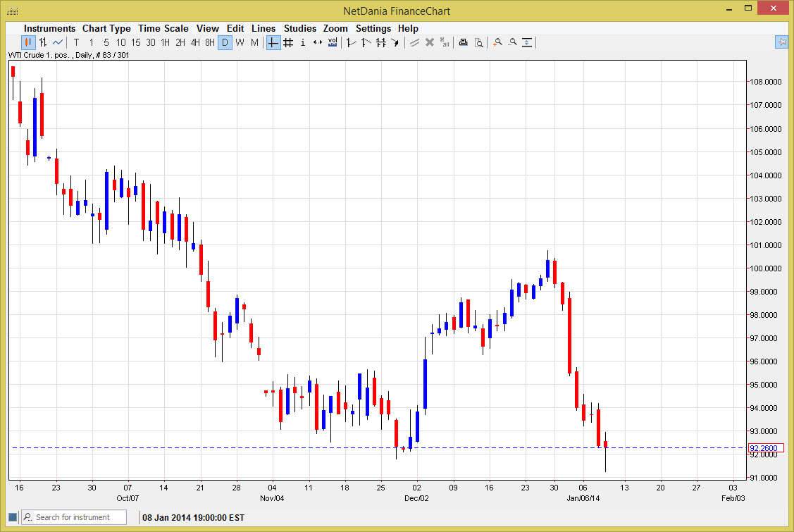Toggle the crosshair cursor button
Viewport: 794px width, 532px height.
273,42
